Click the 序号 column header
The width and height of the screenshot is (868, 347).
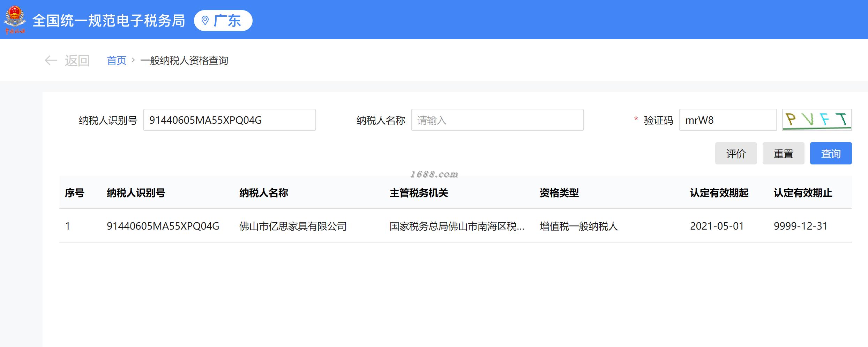coord(75,193)
